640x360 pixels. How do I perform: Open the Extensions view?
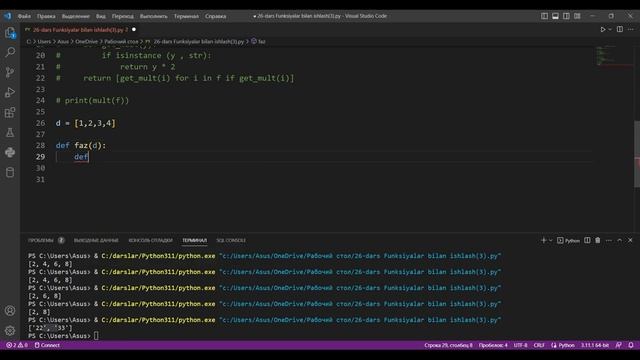(10, 112)
